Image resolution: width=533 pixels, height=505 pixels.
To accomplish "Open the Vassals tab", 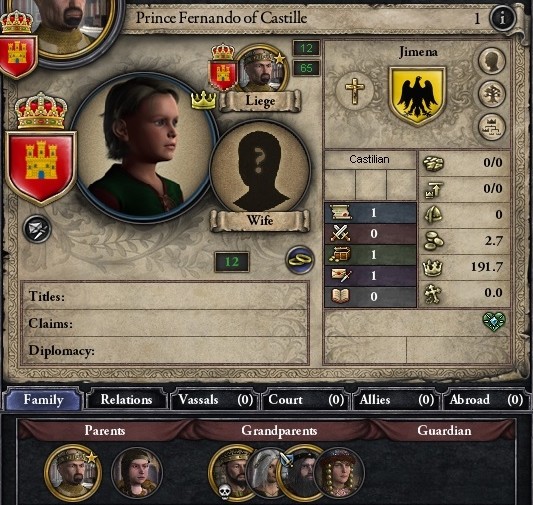I will click(x=215, y=400).
